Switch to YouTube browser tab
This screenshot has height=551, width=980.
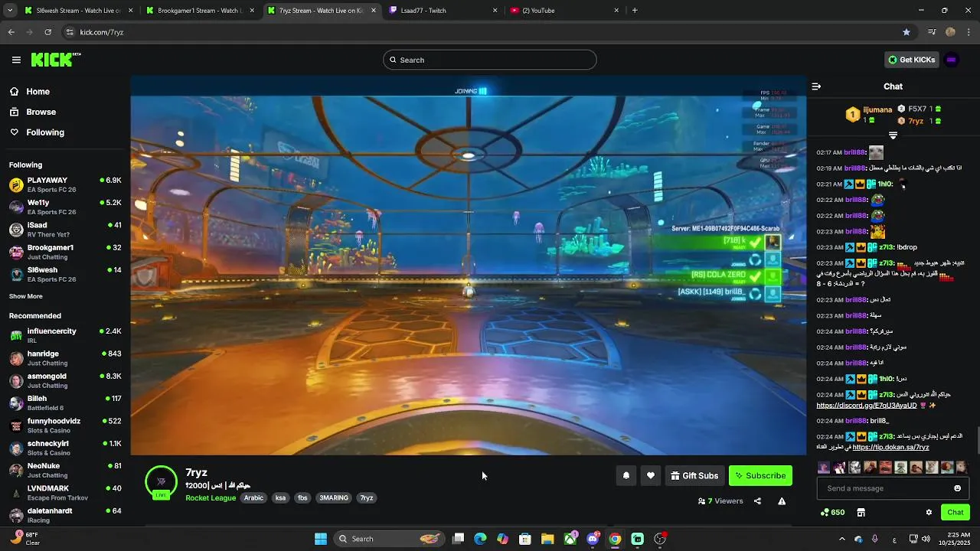click(x=565, y=11)
